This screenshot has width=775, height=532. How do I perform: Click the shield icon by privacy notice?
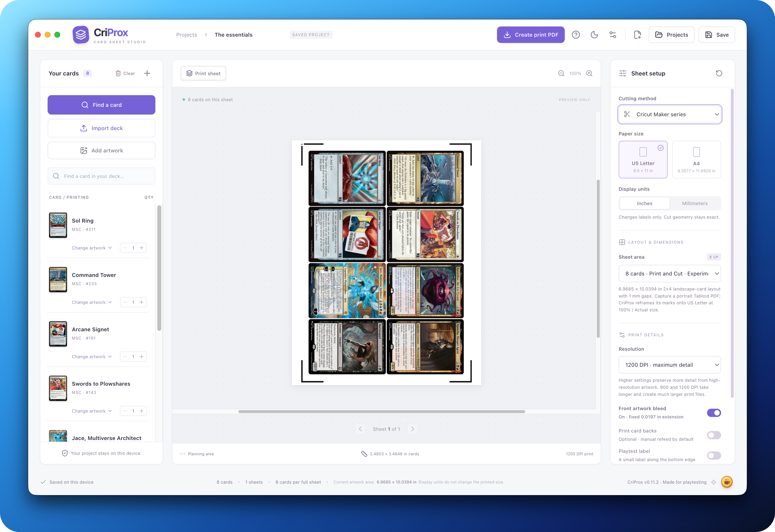point(65,453)
